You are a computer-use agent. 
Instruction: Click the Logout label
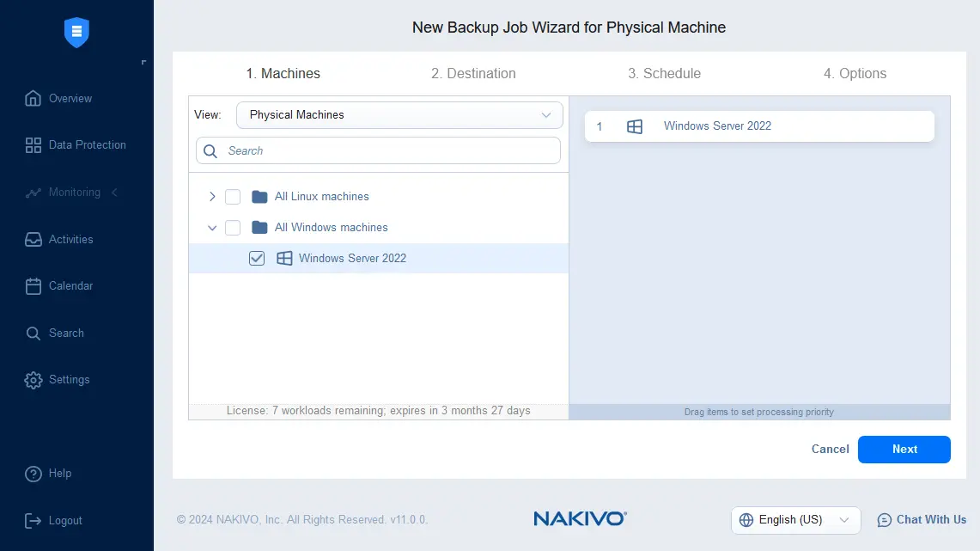pos(65,520)
